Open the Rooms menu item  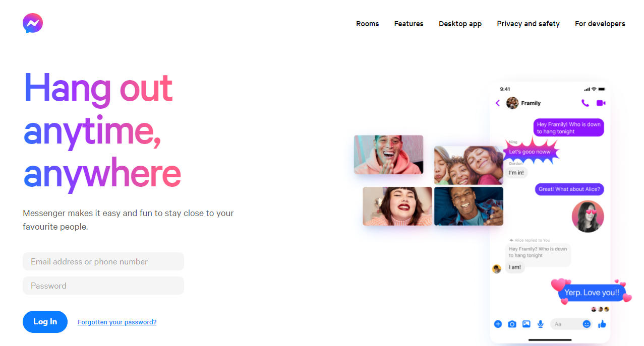coord(367,24)
